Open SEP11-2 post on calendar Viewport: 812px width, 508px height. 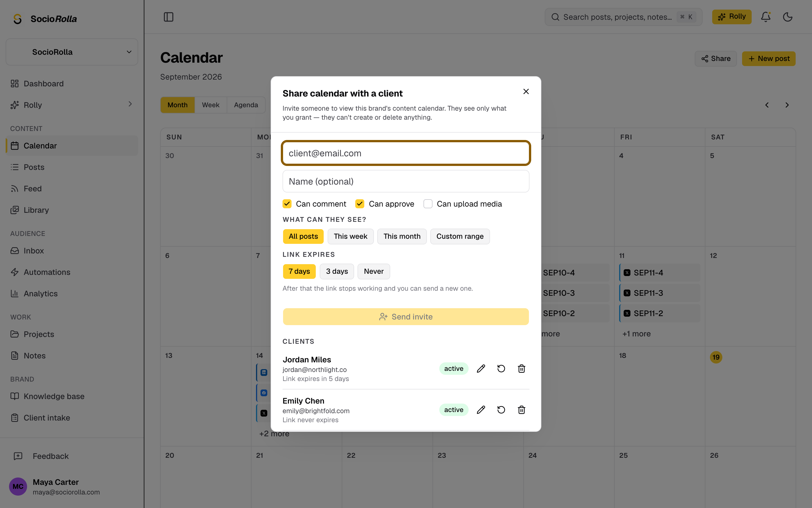click(660, 314)
